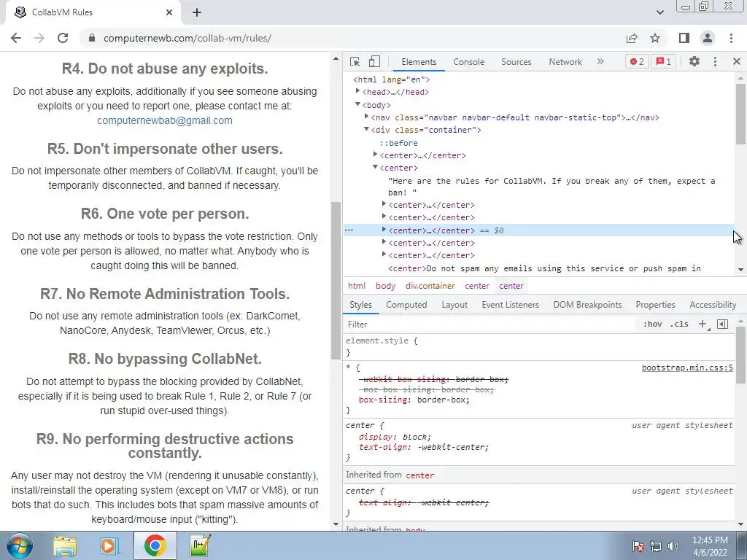Click the element.style rule block
747x560 pixels.
click(539, 346)
